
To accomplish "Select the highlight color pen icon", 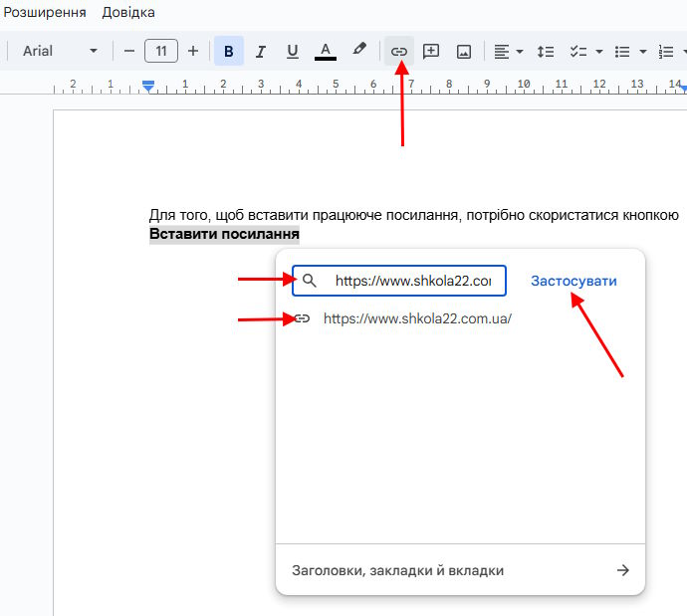I will coord(359,50).
